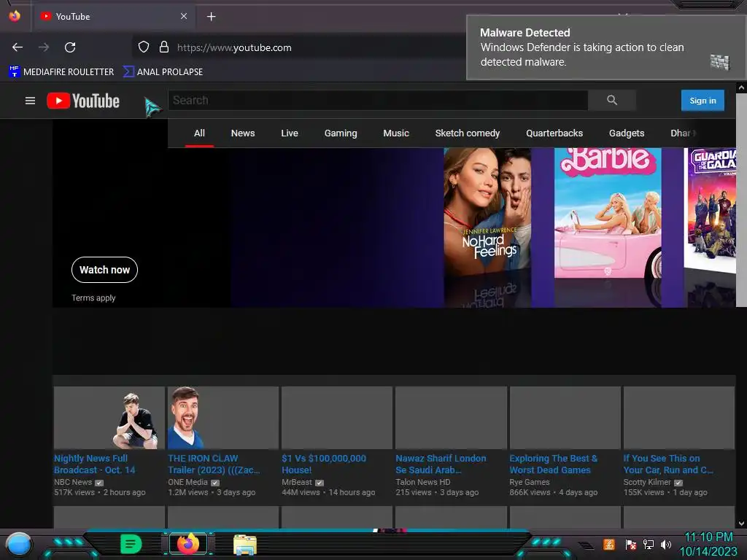
Task: Select the Sketch comedy category chip
Action: coord(468,133)
